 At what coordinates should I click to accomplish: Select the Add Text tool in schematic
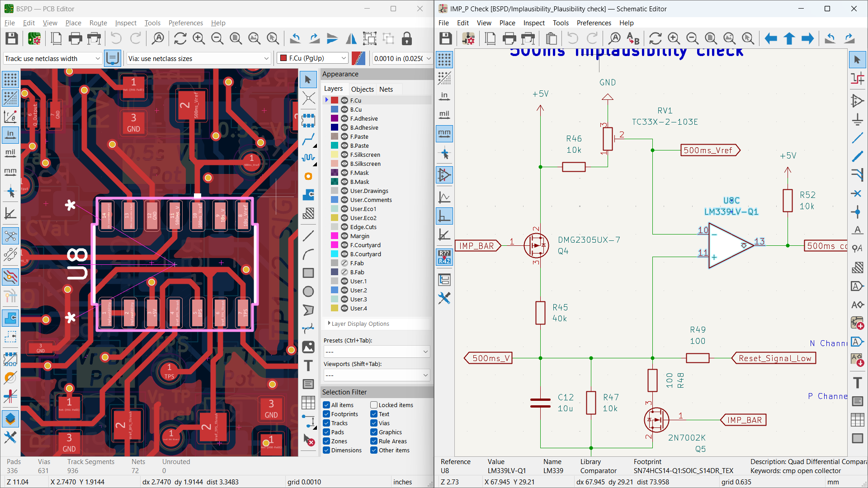pyautogui.click(x=858, y=382)
